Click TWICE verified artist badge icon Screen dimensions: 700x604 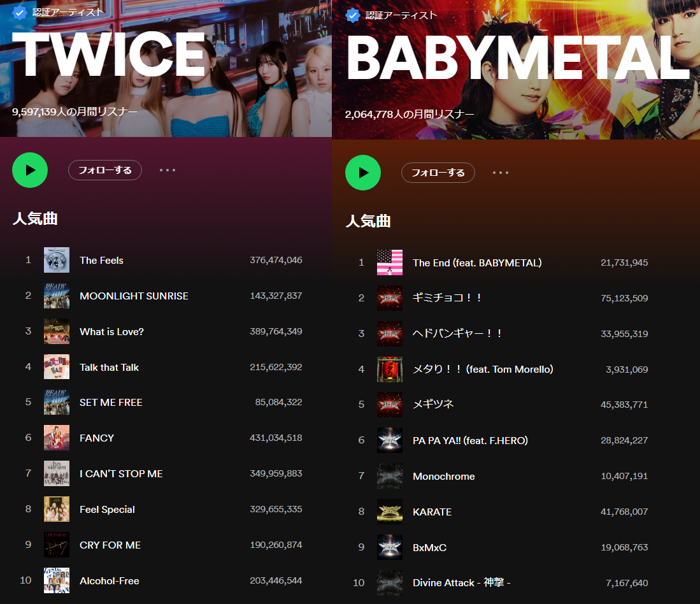pos(19,13)
